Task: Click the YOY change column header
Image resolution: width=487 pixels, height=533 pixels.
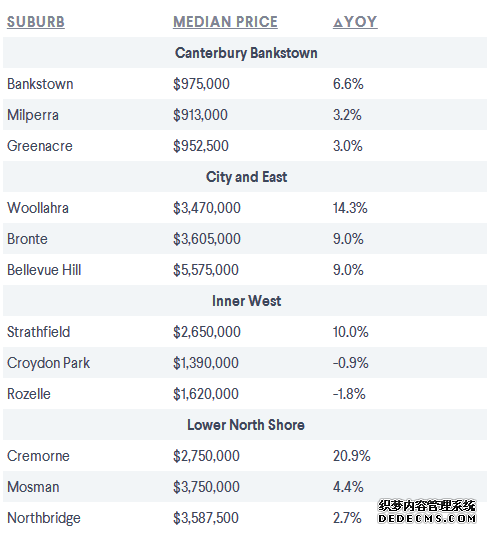Action: [355, 22]
